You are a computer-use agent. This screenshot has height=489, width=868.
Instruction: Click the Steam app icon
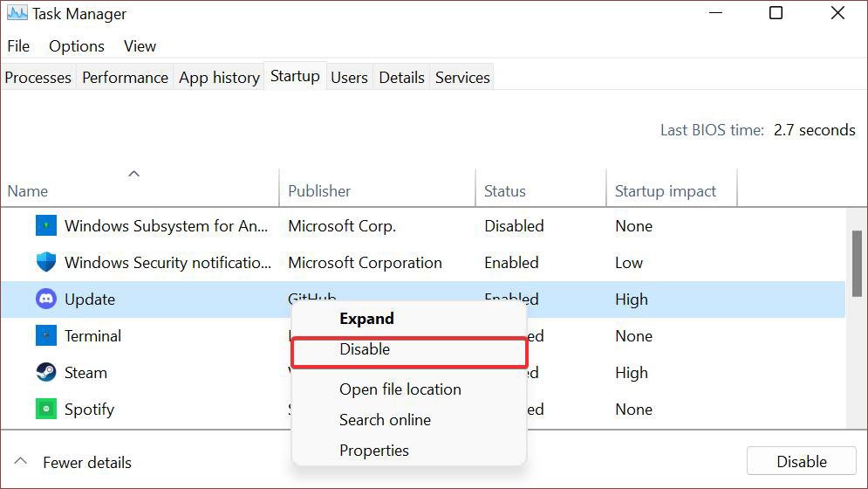pyautogui.click(x=46, y=372)
